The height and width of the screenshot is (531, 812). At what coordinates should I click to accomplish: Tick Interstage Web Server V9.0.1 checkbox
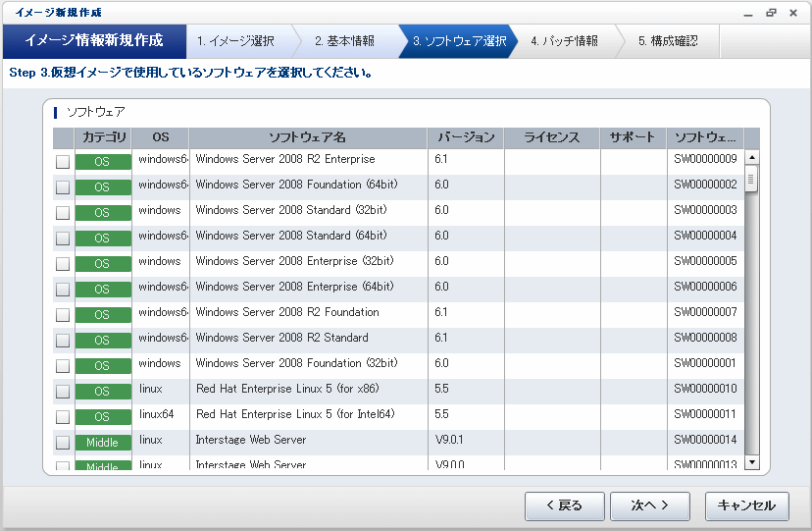coord(63,443)
